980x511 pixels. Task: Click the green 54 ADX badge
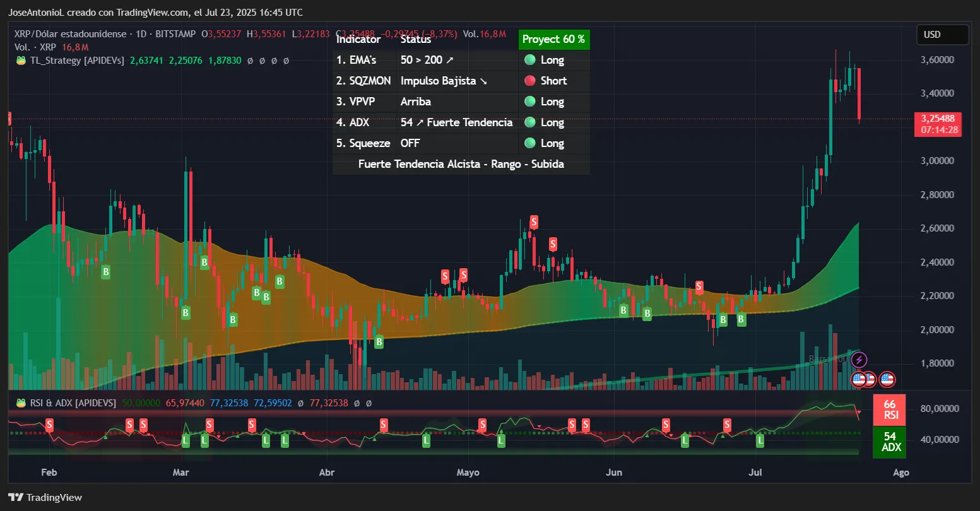click(889, 442)
